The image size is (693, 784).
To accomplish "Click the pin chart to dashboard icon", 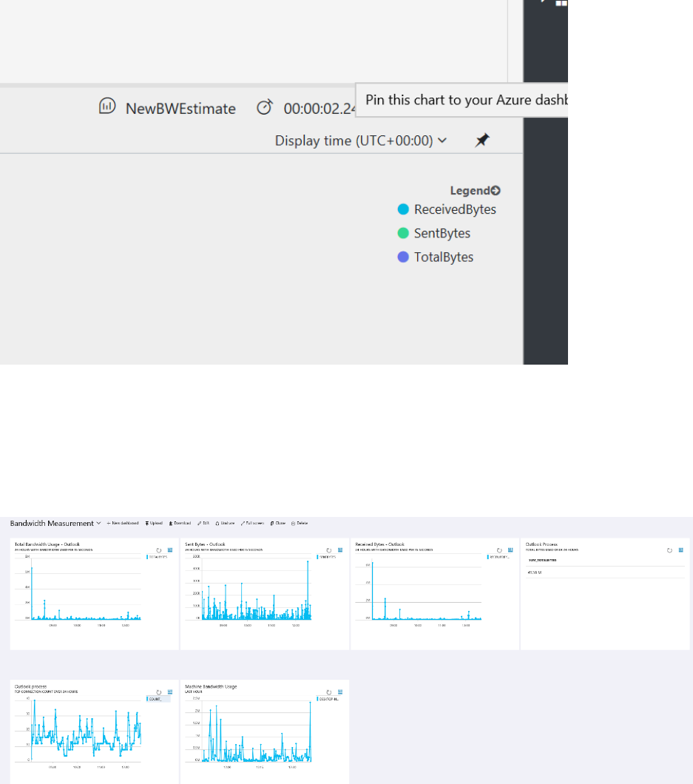I will click(482, 141).
